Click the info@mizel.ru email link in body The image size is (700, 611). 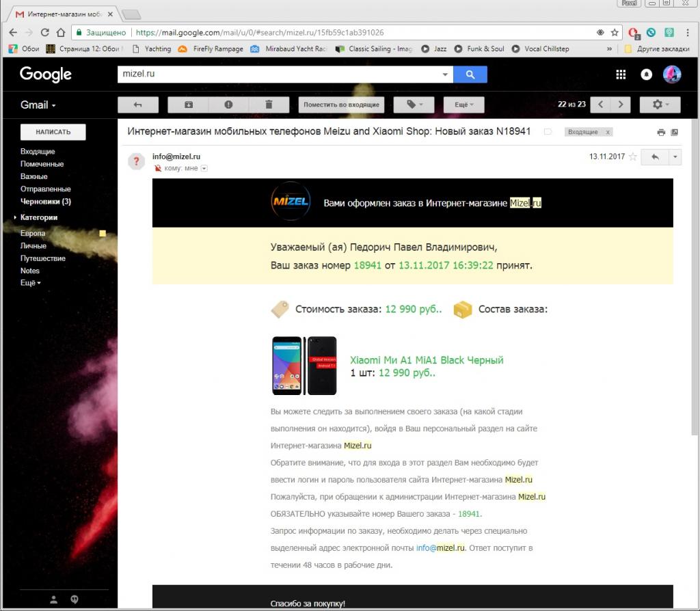[x=440, y=547]
